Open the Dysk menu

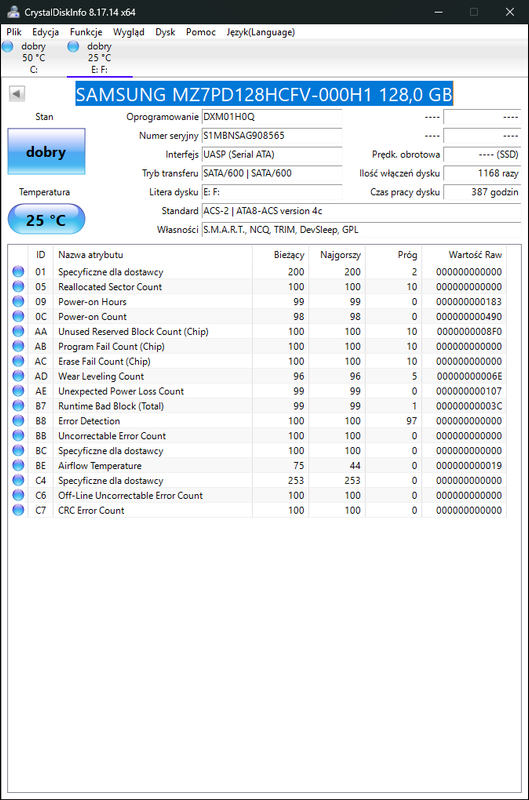pos(165,32)
